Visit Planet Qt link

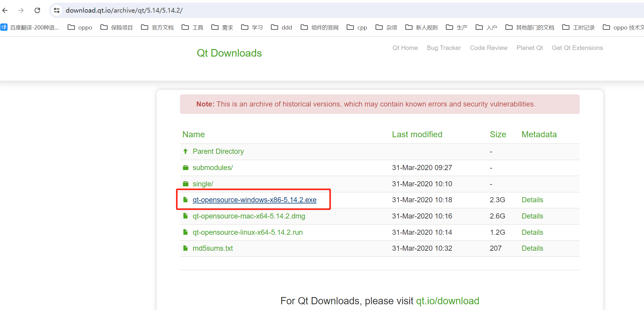click(529, 48)
